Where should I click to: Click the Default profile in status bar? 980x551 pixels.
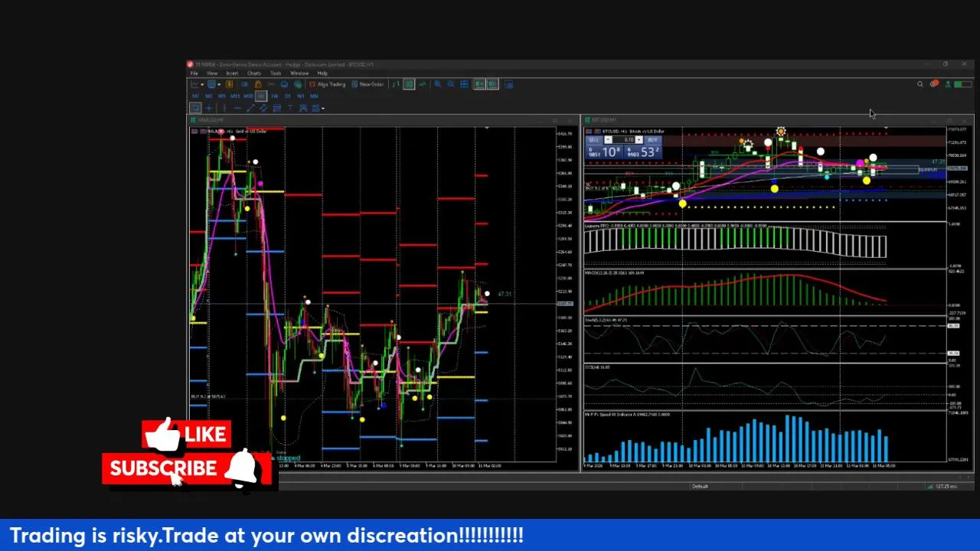pos(700,487)
